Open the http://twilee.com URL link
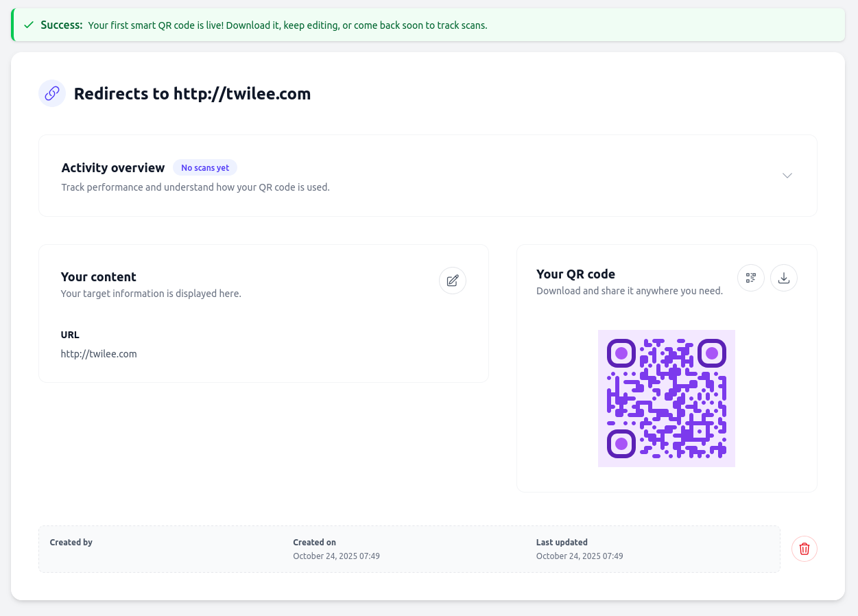This screenshot has height=616, width=858. (x=99, y=353)
